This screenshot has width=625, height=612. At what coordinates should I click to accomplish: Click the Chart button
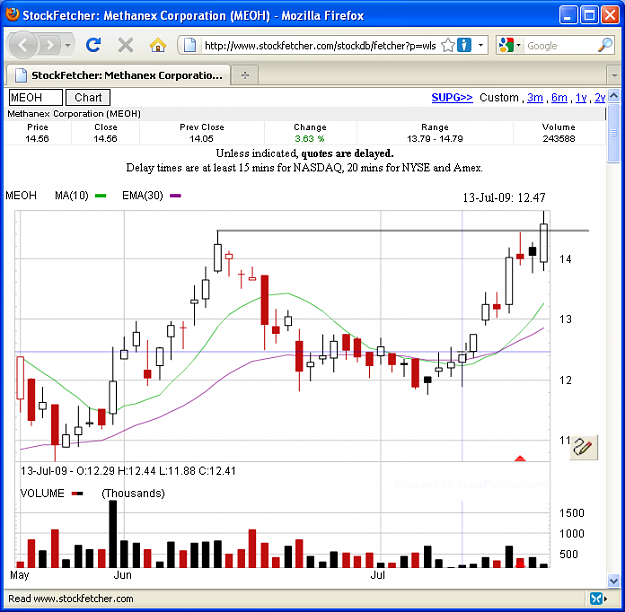point(88,97)
